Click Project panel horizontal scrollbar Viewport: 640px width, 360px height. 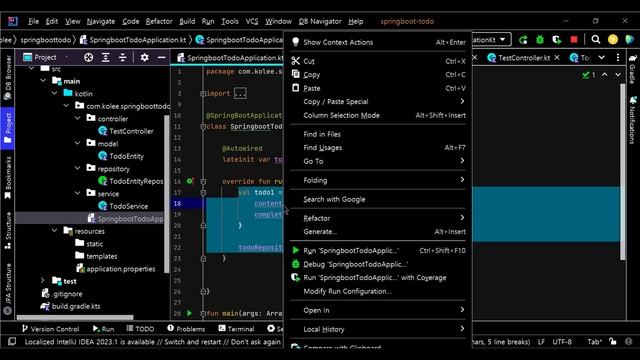75,317
